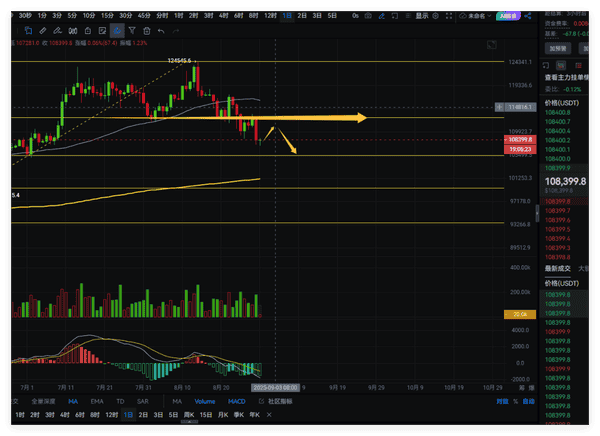This screenshot has width=600, height=436.
Task: Click the filter funnel icon
Action: 131,31
